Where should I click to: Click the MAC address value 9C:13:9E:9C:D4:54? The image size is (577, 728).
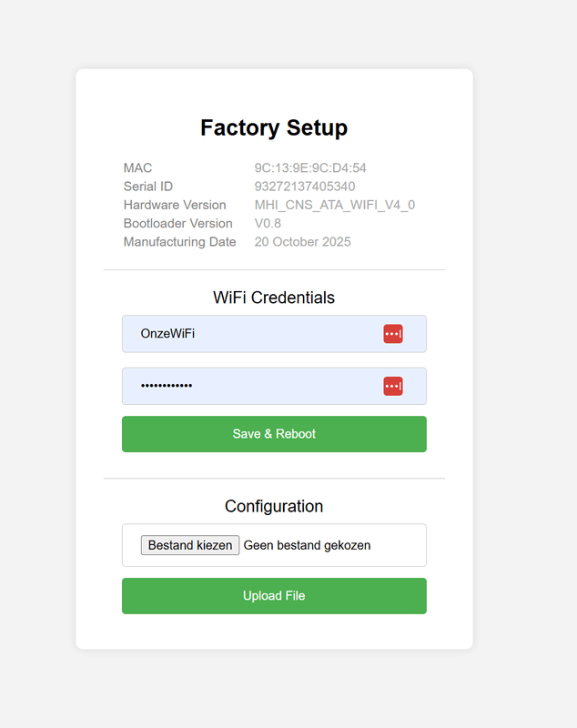310,167
